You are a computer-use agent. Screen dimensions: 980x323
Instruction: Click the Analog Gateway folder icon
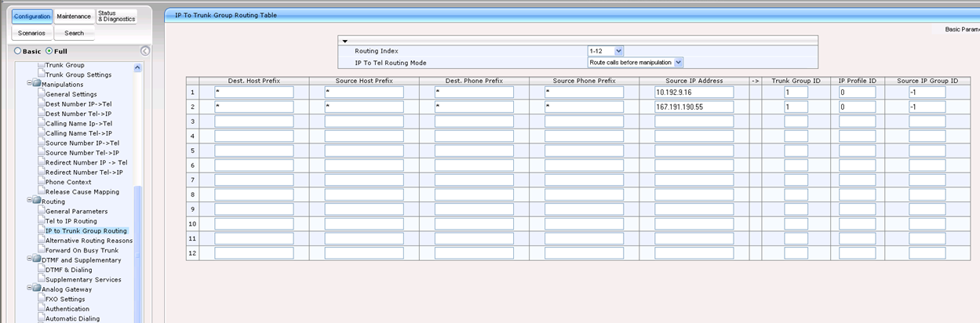(37, 289)
